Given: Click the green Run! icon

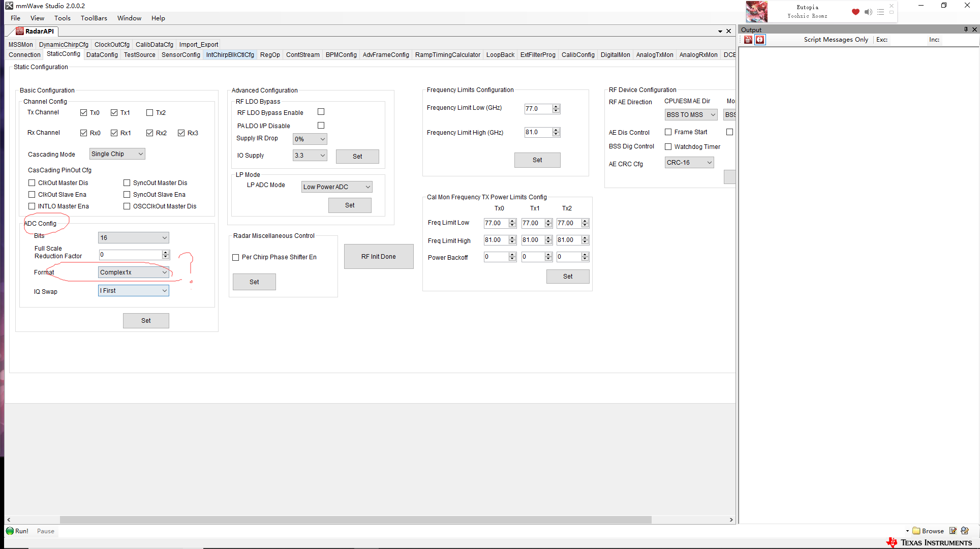Looking at the screenshot, I should 10,531.
